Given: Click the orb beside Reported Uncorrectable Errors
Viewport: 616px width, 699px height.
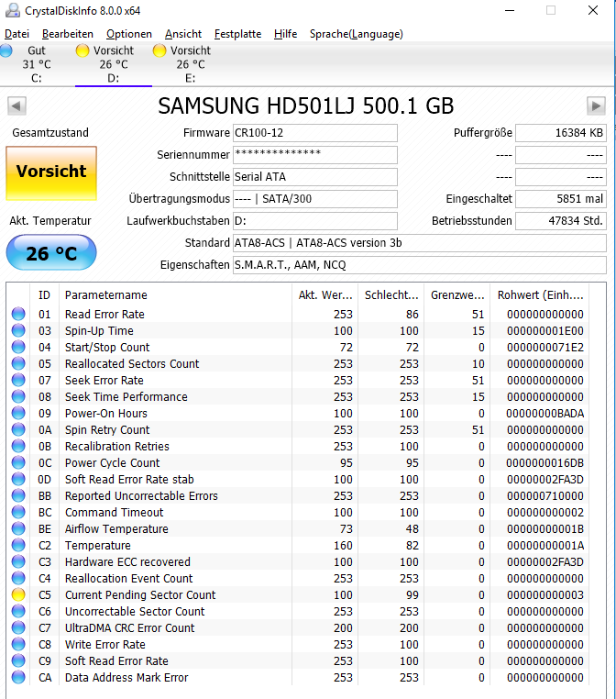Looking at the screenshot, I should pyautogui.click(x=18, y=495).
